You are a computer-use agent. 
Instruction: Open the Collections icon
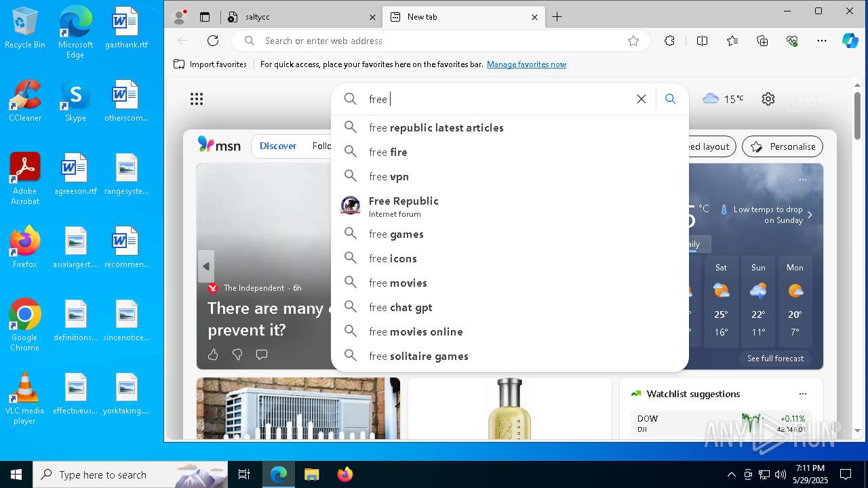coord(762,41)
